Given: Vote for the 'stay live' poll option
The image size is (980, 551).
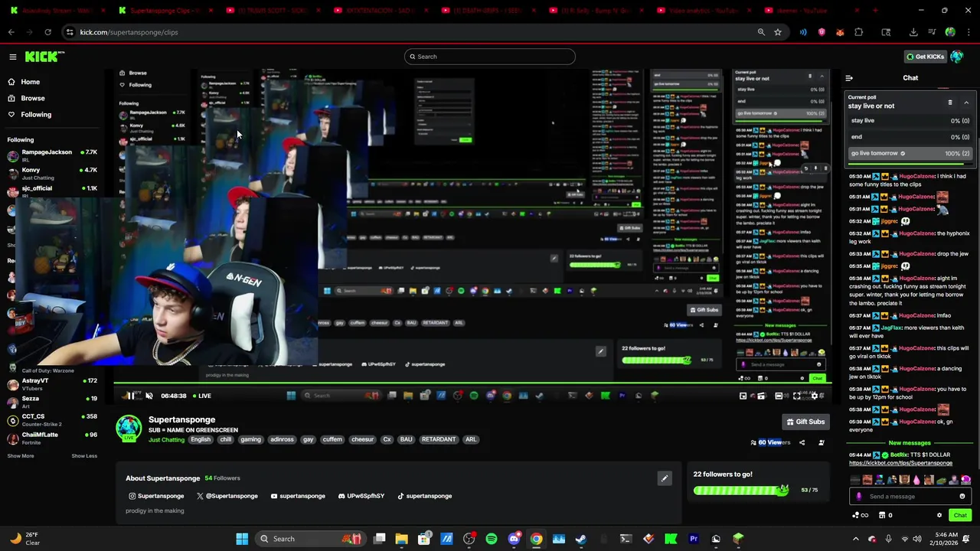Looking at the screenshot, I should coord(910,121).
